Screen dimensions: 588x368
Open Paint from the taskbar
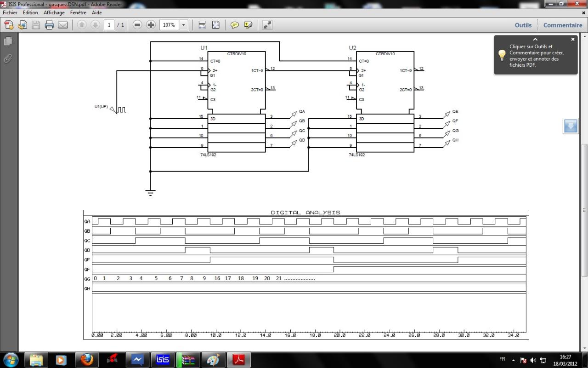pos(214,359)
